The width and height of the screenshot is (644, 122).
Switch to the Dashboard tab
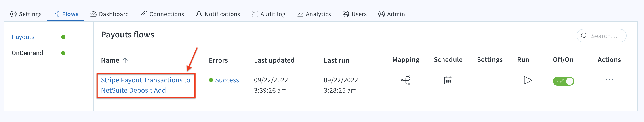coord(109,14)
